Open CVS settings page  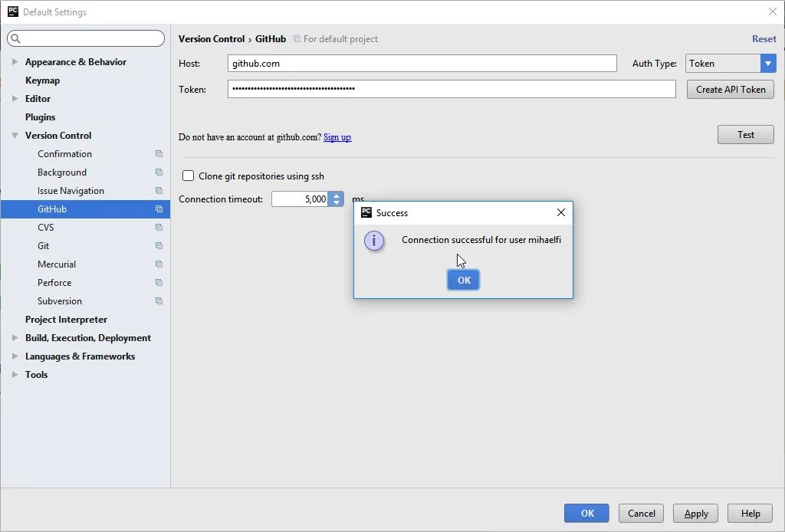click(45, 227)
